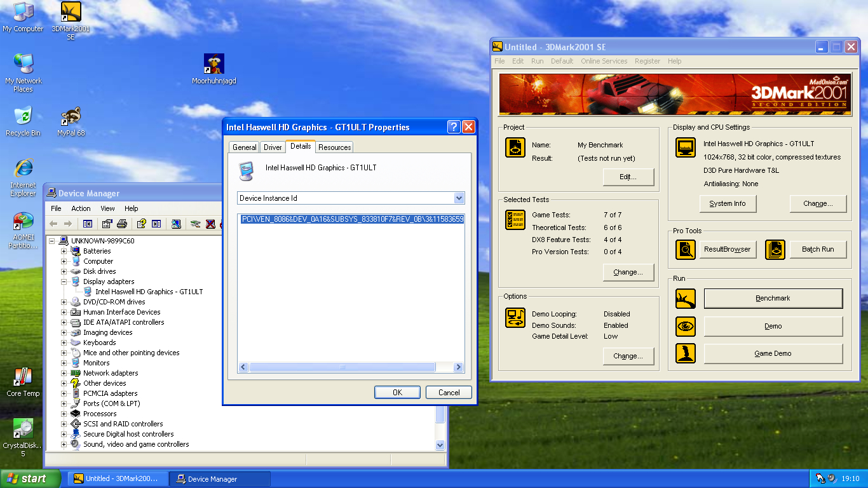This screenshot has width=868, height=488.
Task: Click the left arrow of Details horizontal scrollbar
Action: (x=243, y=367)
